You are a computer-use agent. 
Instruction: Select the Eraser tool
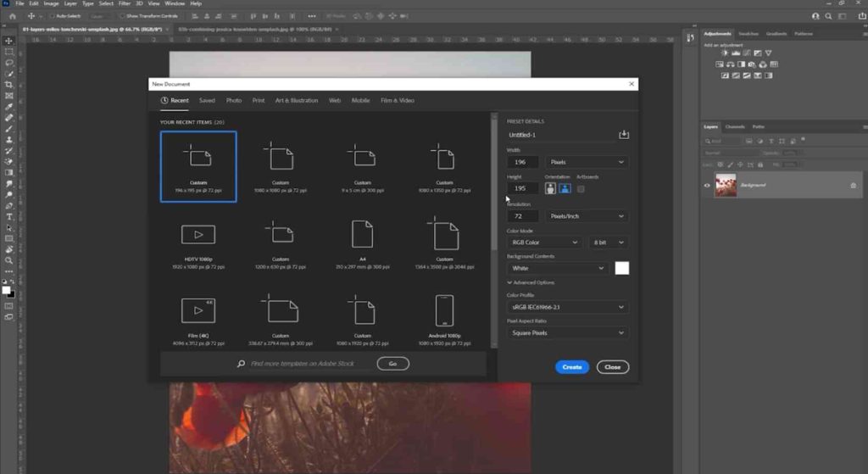click(x=8, y=162)
